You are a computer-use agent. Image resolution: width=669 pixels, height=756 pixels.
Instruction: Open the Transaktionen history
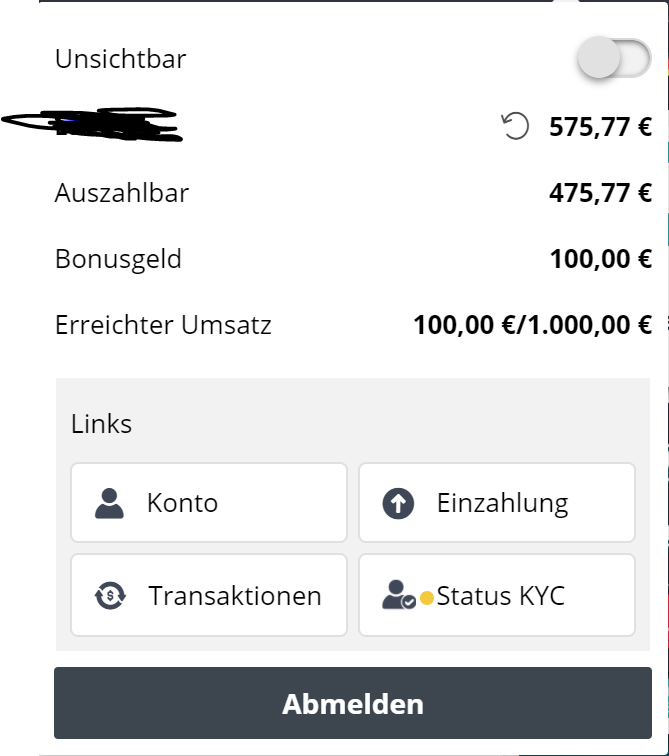(209, 595)
